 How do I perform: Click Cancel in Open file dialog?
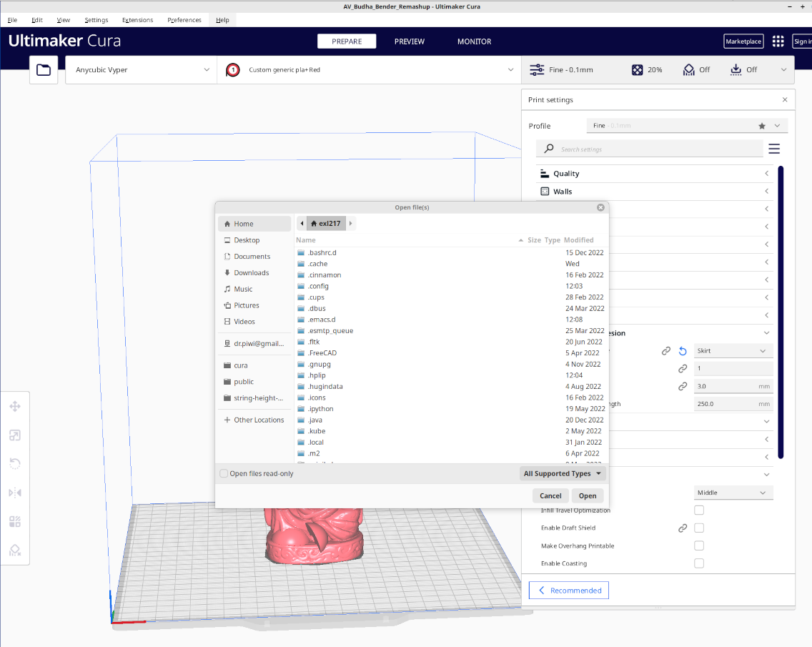click(x=550, y=495)
